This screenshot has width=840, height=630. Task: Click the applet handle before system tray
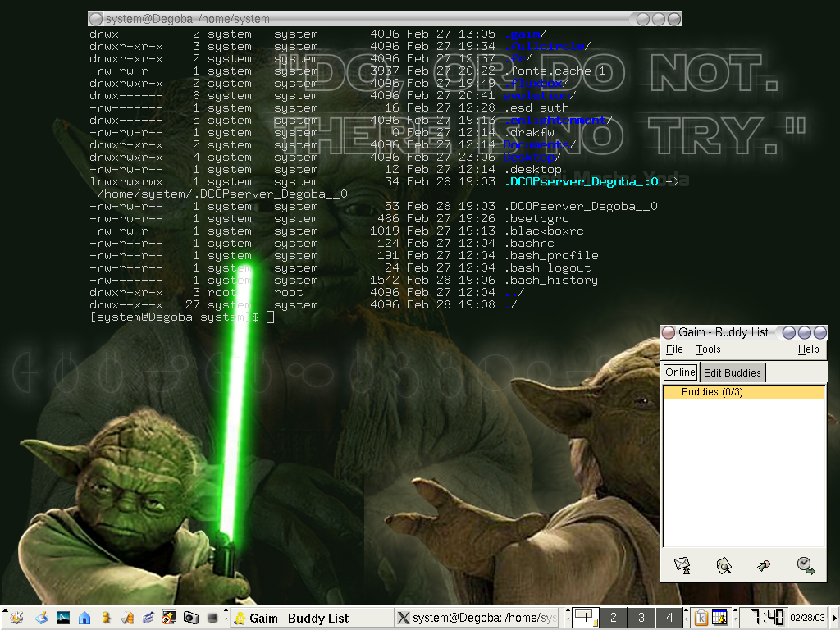[x=687, y=618]
